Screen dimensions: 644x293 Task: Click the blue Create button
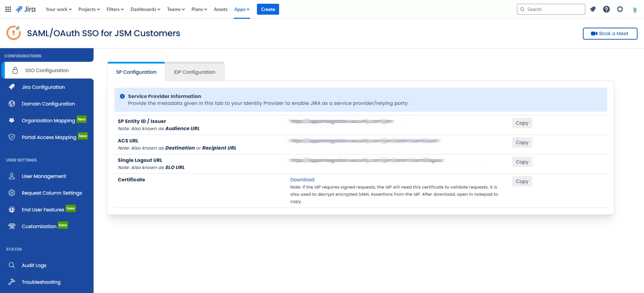pos(268,9)
